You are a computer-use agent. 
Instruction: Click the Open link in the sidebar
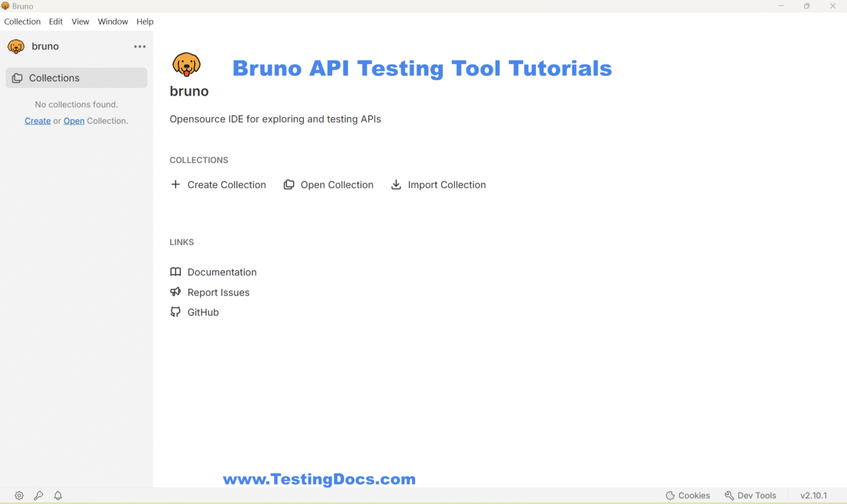point(73,121)
